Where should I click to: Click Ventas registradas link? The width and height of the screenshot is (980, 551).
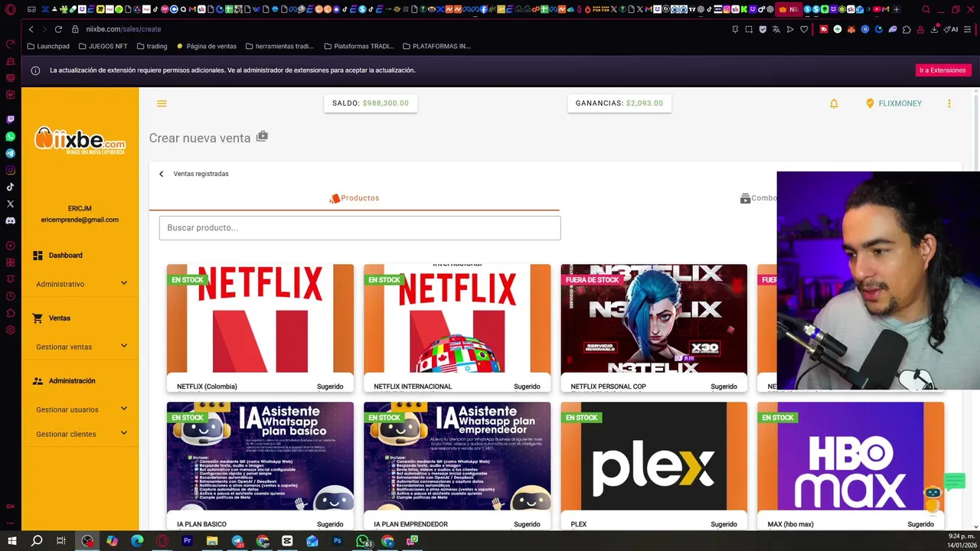click(201, 174)
